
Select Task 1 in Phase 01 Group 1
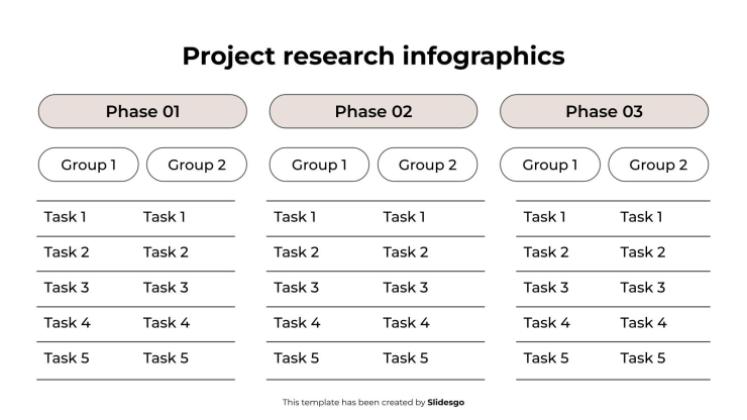(x=65, y=217)
